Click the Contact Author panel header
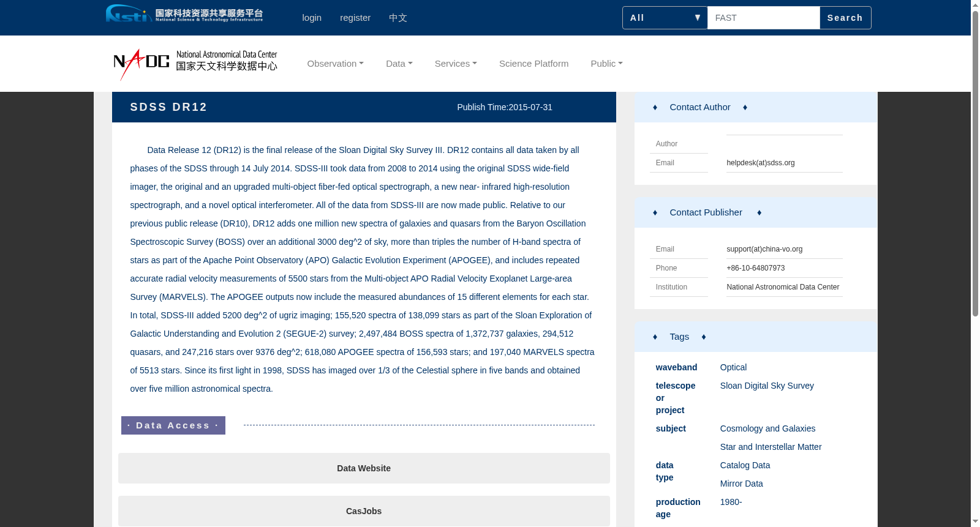This screenshot has width=980, height=527. [756, 107]
